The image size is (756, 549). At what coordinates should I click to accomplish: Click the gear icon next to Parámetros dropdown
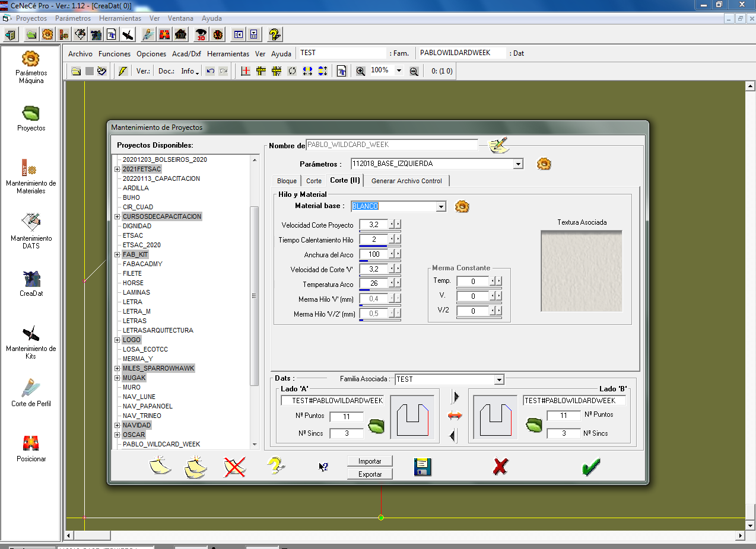(x=544, y=164)
